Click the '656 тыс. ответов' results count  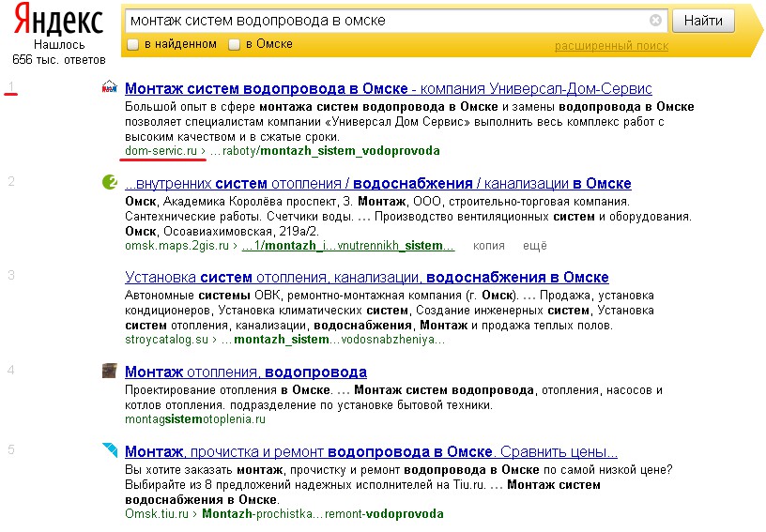[59, 60]
